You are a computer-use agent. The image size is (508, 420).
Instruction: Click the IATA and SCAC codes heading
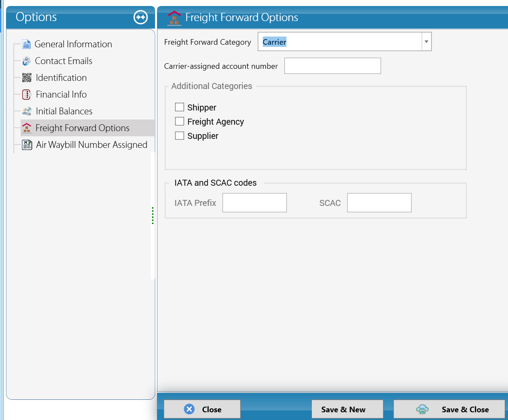(216, 183)
